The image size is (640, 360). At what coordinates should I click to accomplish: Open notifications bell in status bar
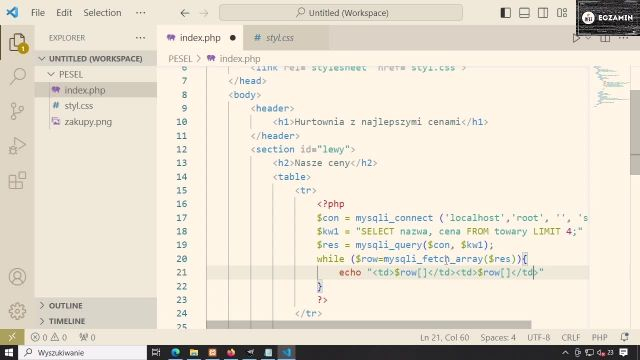(x=624, y=337)
